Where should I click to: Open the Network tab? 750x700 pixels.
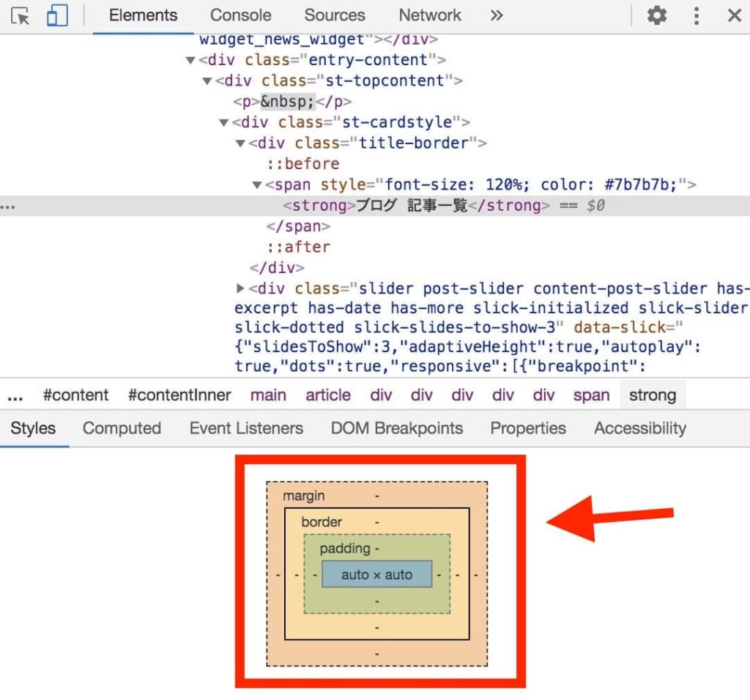[430, 15]
